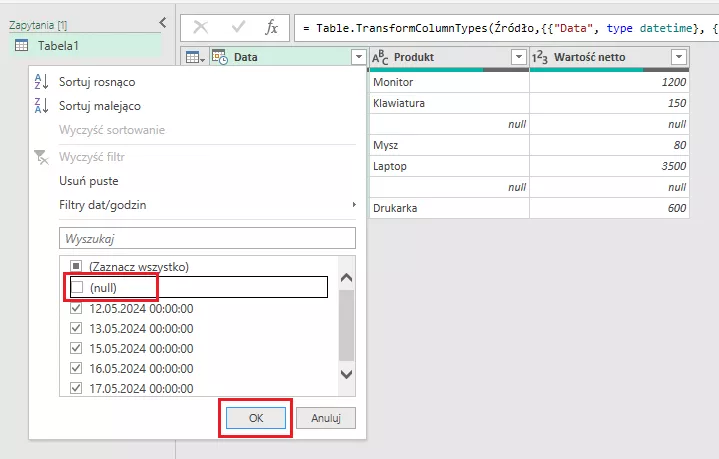
Task: Click the 123 number type icon for Wartość netto
Action: 539,58
